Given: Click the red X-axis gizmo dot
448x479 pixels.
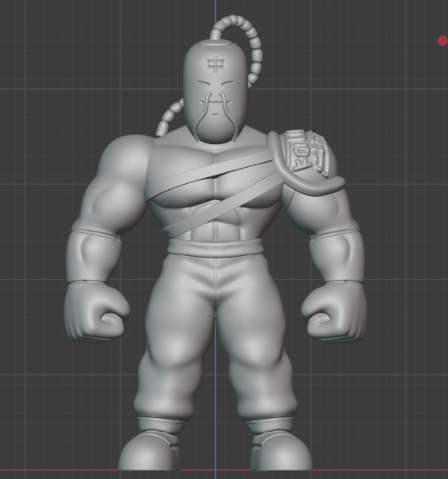Looking at the screenshot, I should tap(443, 41).
